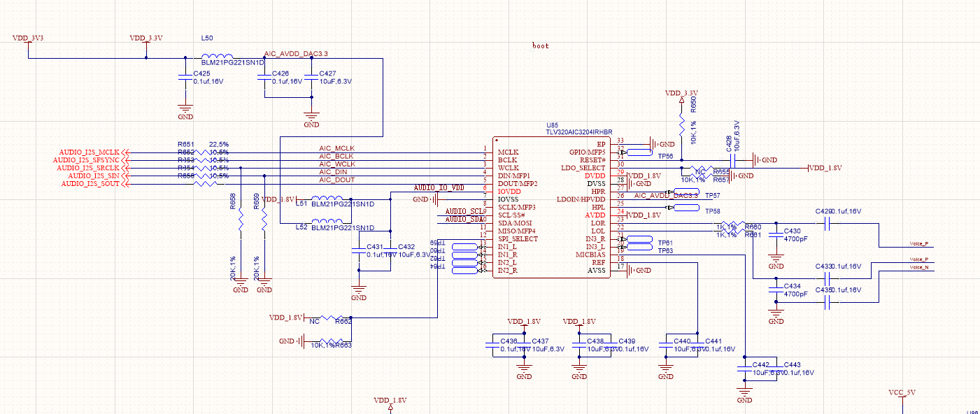Click the TP57 test point symbol
This screenshot has height=414, width=980.
coord(683,192)
